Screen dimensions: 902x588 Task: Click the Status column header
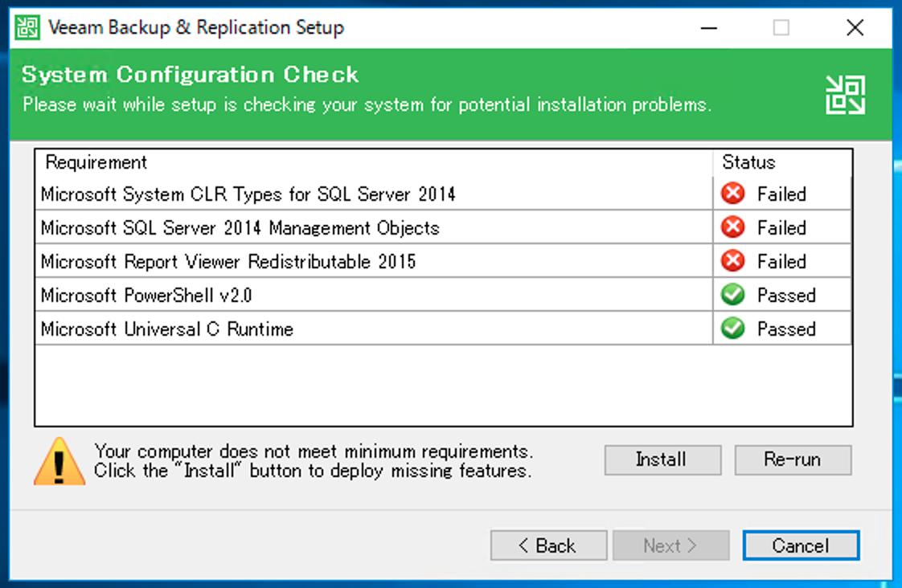782,162
